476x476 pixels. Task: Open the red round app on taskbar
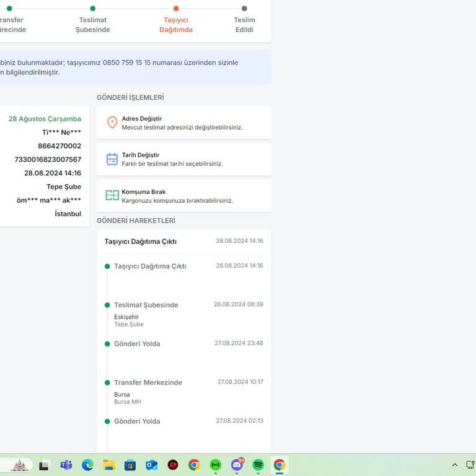tap(173, 465)
